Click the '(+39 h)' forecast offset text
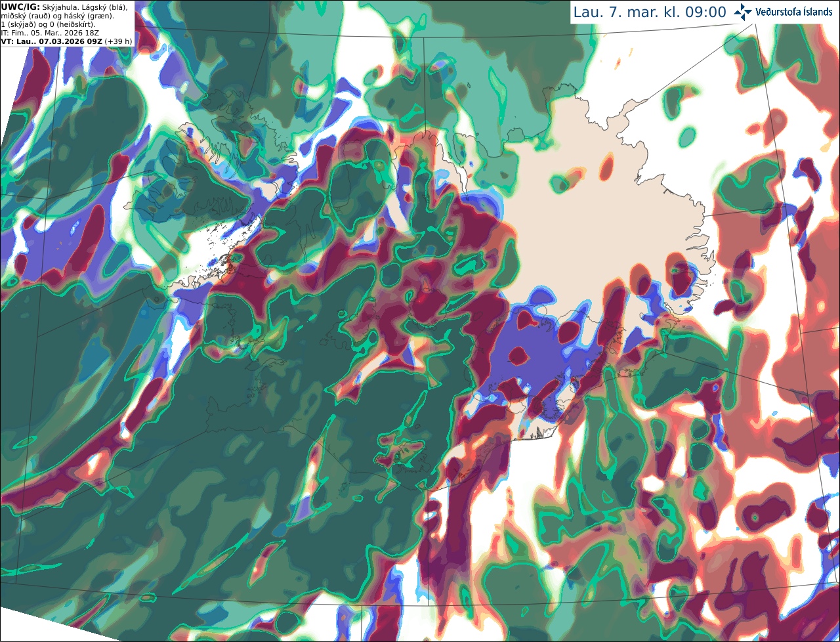Screen dimensions: 840x642 tap(118, 41)
